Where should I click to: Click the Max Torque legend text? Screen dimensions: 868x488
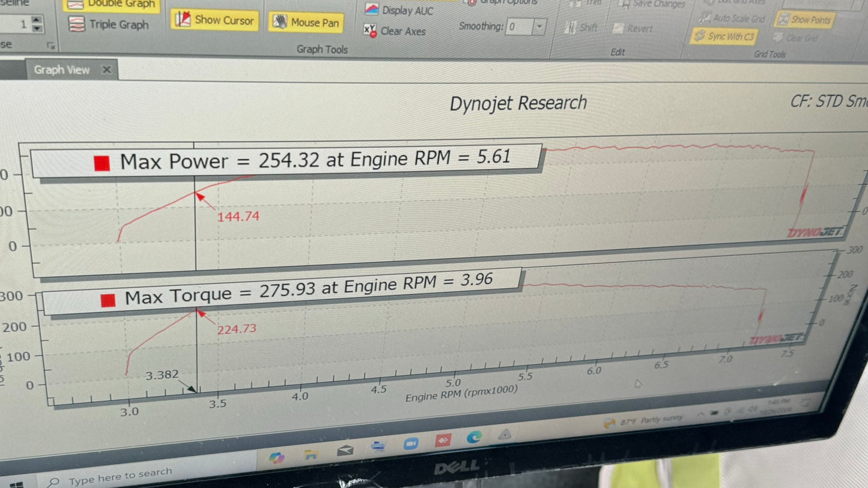pos(309,288)
